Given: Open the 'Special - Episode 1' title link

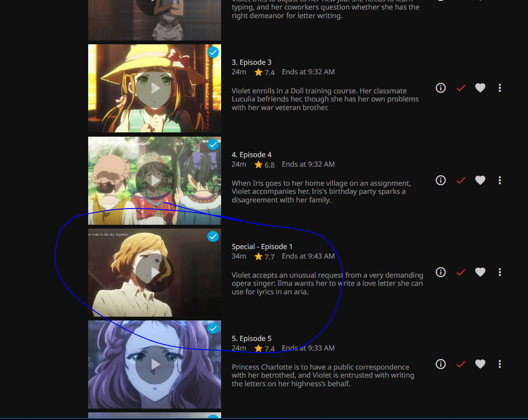Looking at the screenshot, I should (x=262, y=247).
